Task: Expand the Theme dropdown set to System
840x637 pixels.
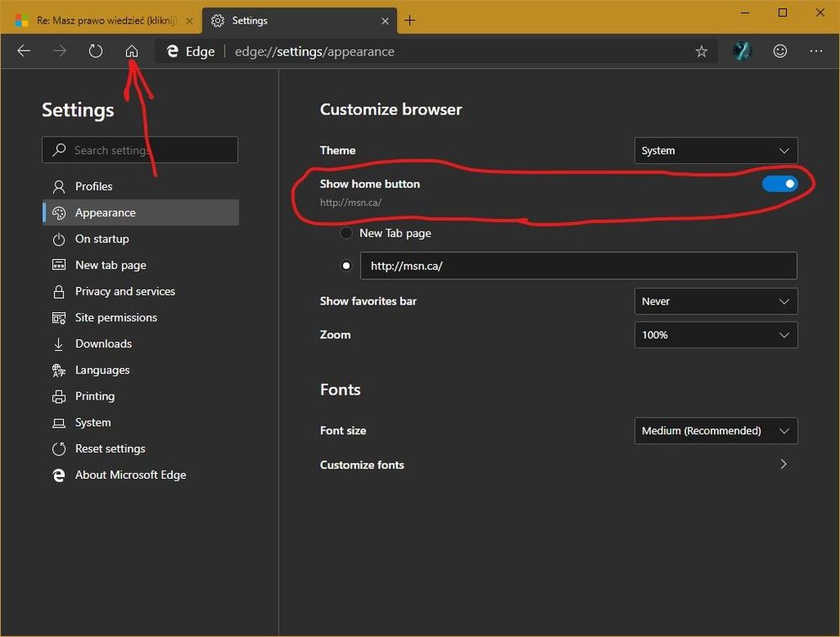Action: [x=715, y=151]
